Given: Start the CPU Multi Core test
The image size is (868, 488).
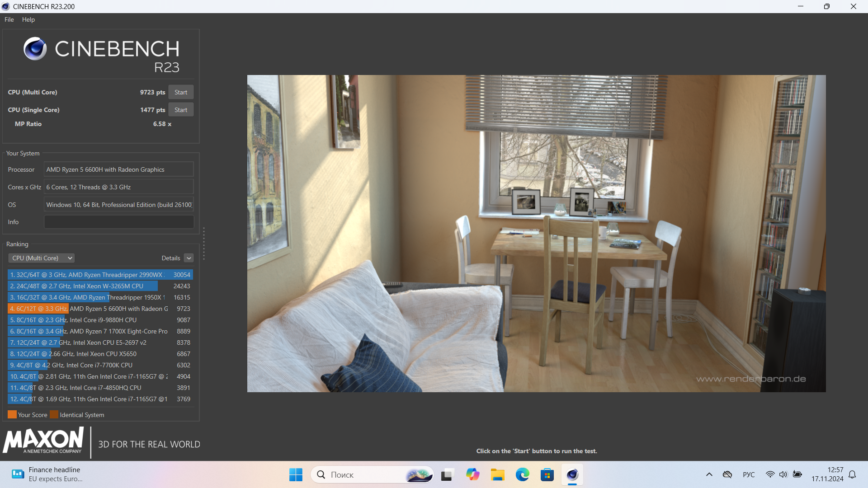Looking at the screenshot, I should tap(181, 92).
